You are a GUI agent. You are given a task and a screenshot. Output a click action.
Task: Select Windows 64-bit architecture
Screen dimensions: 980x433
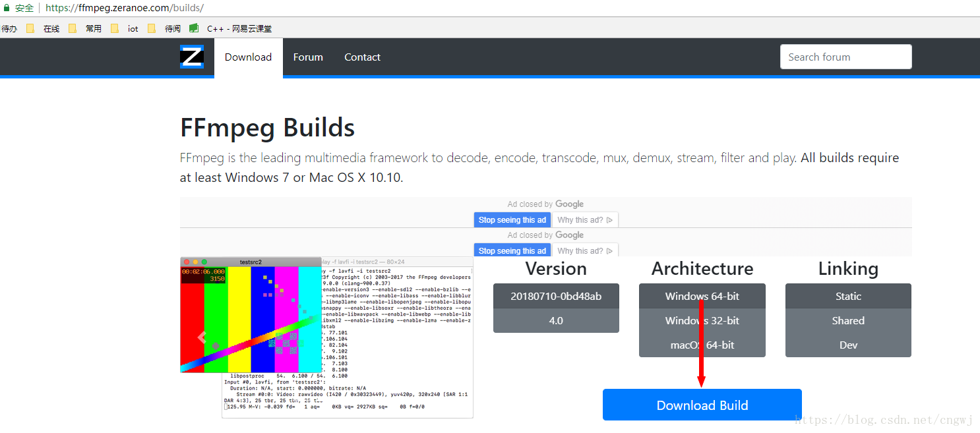click(702, 296)
